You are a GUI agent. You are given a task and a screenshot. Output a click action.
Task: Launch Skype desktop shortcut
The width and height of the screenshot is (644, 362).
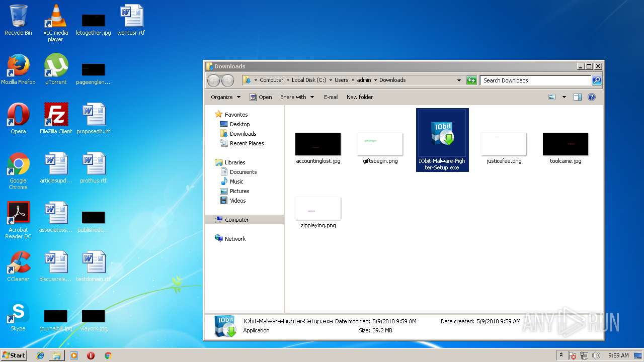coord(18,316)
